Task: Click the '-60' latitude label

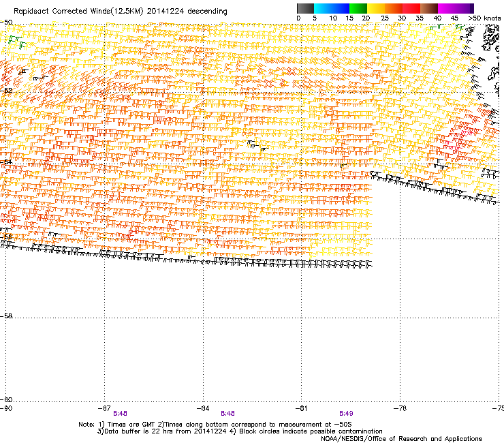Action: (x=6, y=399)
